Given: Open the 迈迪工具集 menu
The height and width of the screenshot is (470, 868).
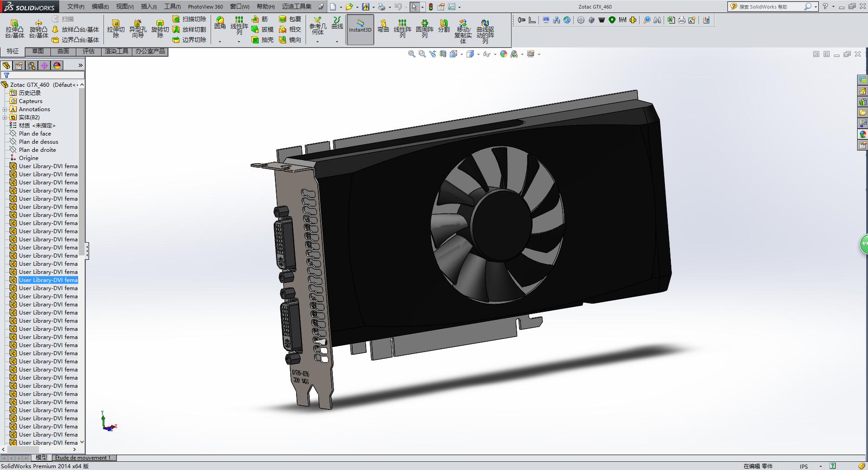Looking at the screenshot, I should (297, 7).
